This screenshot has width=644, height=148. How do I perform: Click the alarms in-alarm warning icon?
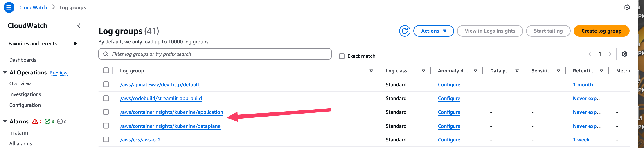coord(35,121)
